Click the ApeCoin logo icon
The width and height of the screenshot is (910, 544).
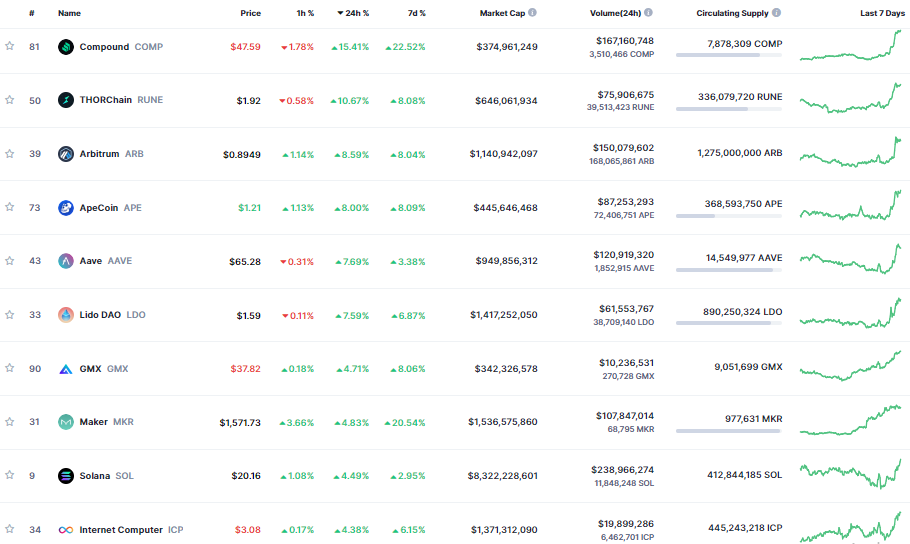pyautogui.click(x=66, y=207)
